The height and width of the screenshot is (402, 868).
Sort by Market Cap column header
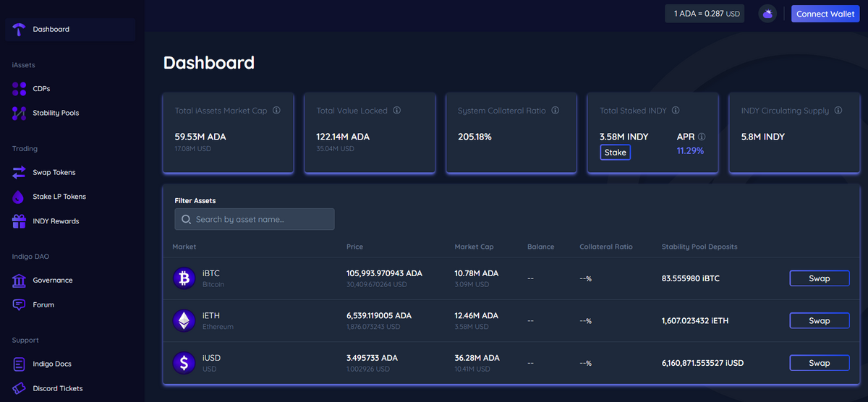pos(474,247)
